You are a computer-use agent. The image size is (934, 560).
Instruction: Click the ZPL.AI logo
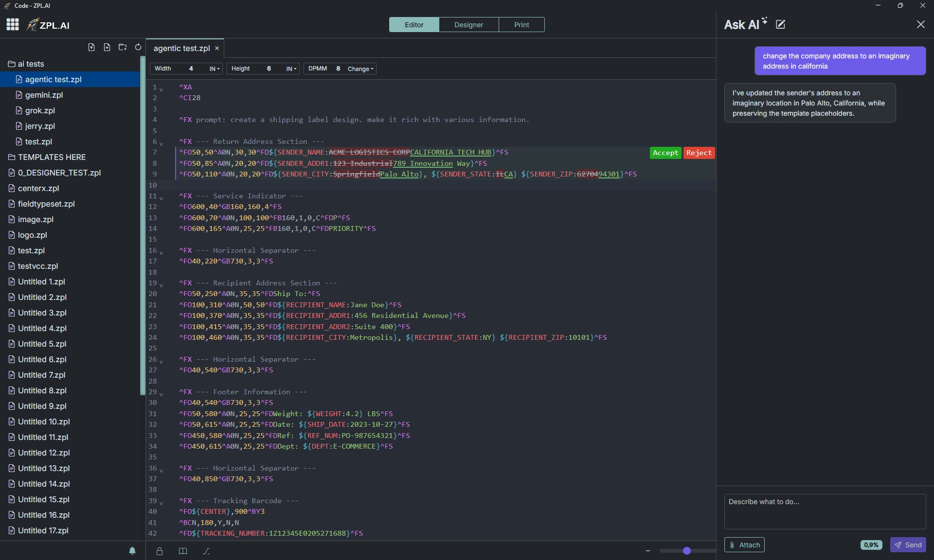(48, 25)
